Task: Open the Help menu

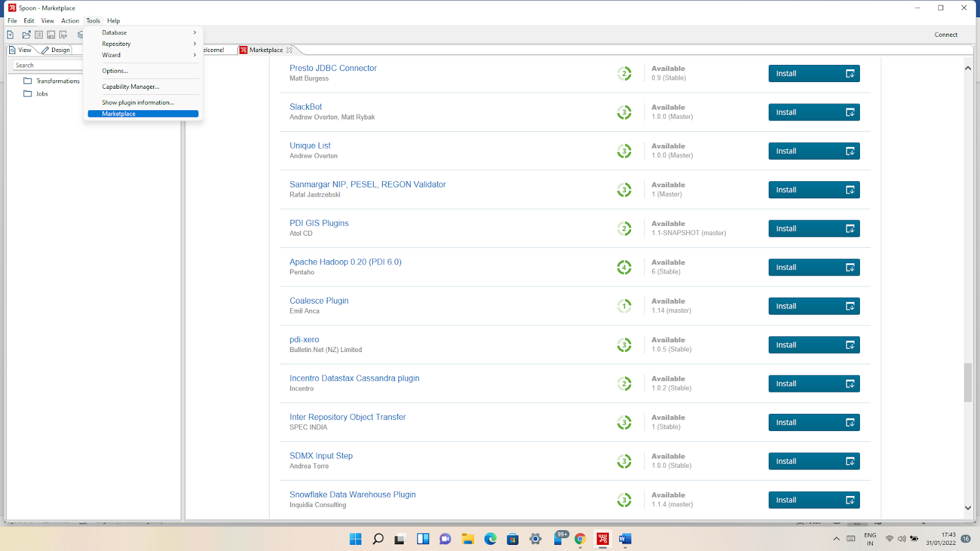Action: click(x=113, y=21)
